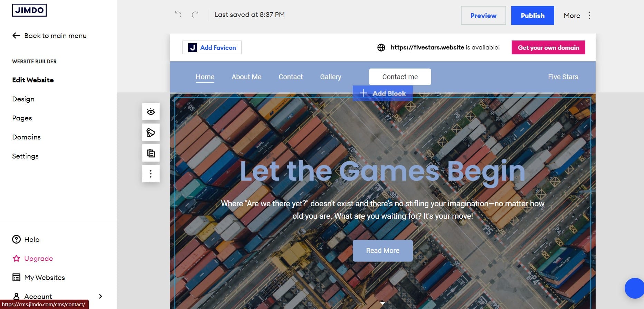Click Account person icon
This screenshot has width=644, height=309.
16,296
